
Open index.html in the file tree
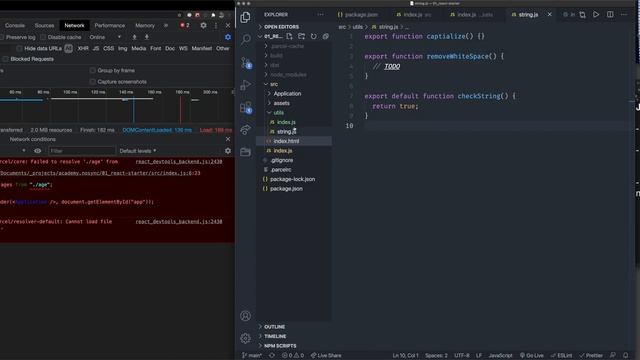[286, 141]
